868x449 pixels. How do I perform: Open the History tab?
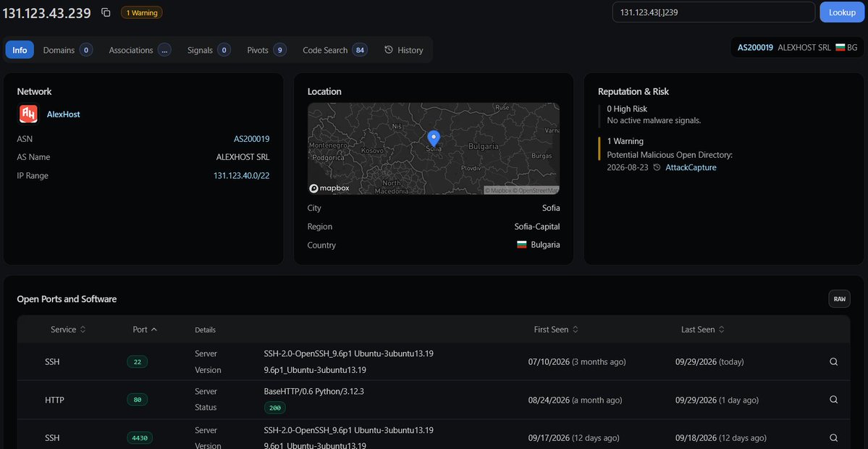click(x=403, y=50)
